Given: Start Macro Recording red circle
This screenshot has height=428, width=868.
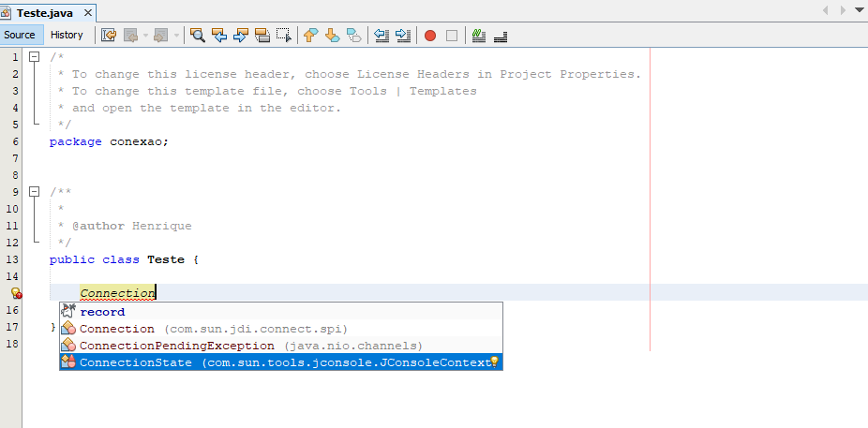Looking at the screenshot, I should click(430, 36).
